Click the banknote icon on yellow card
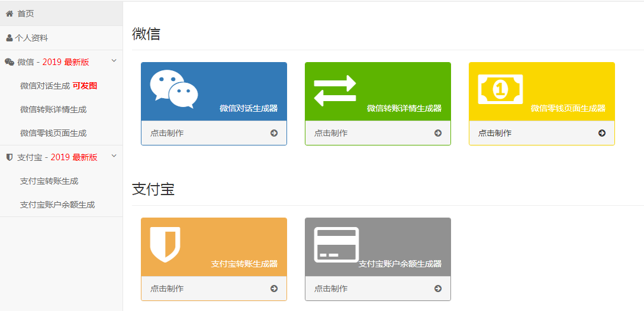 pos(500,89)
